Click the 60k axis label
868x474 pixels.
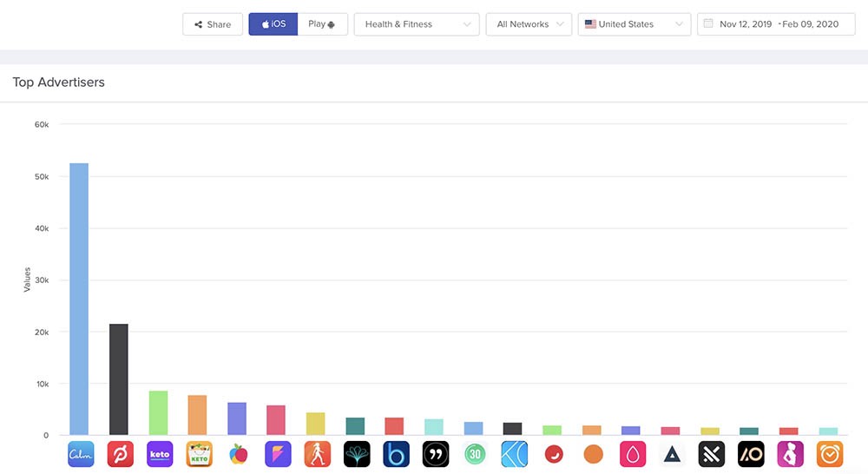tap(42, 125)
